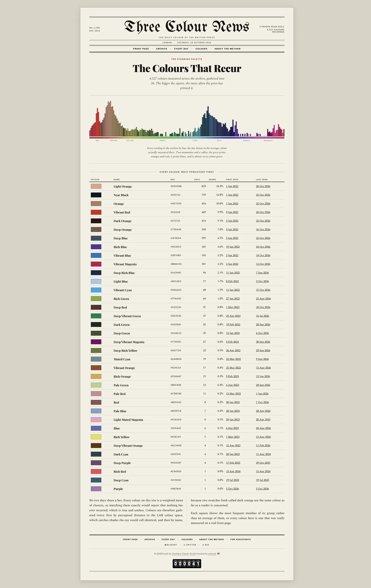Screen dimensions: 371x588
Task: Open Deep Rich Blue's last seen 7 Sep 2026
Action: tap(262, 273)
